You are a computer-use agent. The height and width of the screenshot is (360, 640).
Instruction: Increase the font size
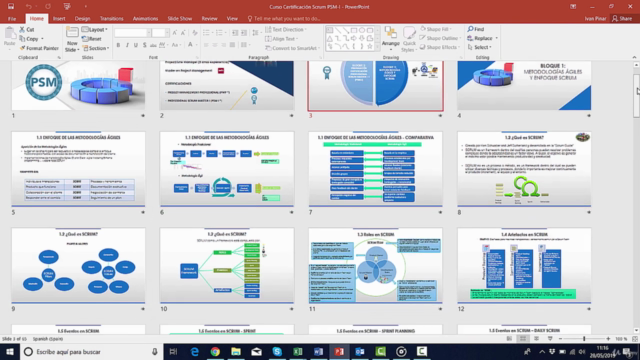[175, 33]
